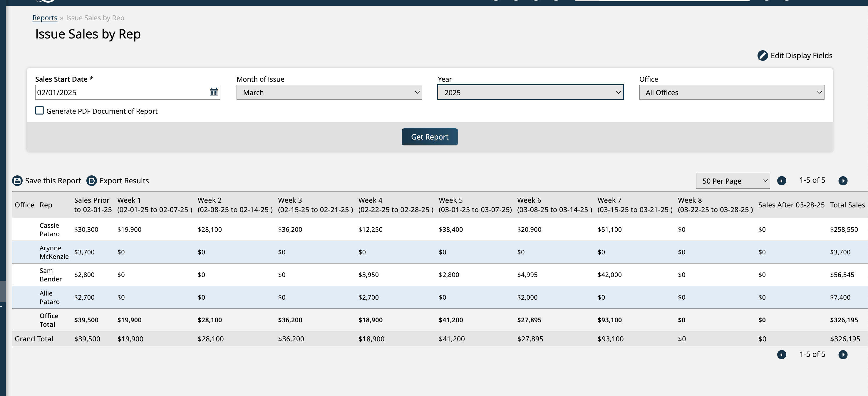Click the Edit Display Fields text

tap(801, 56)
